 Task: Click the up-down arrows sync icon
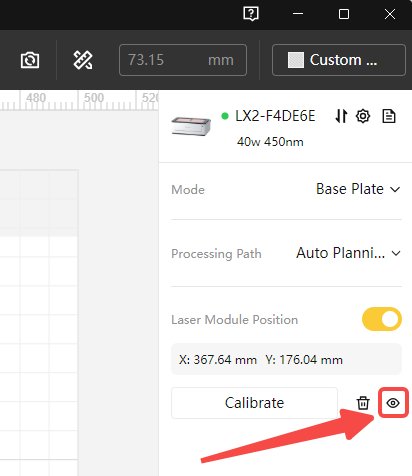pos(341,116)
